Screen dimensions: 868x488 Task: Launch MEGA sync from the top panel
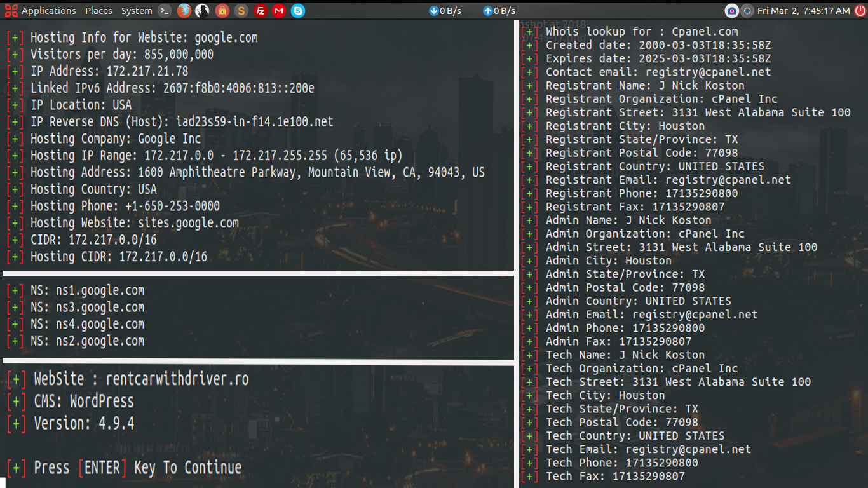(278, 11)
